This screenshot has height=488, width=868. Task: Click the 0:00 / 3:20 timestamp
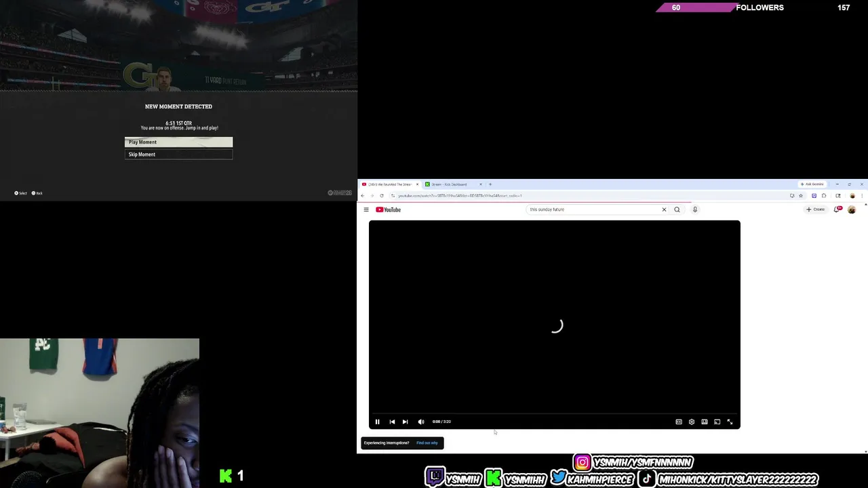pyautogui.click(x=441, y=422)
